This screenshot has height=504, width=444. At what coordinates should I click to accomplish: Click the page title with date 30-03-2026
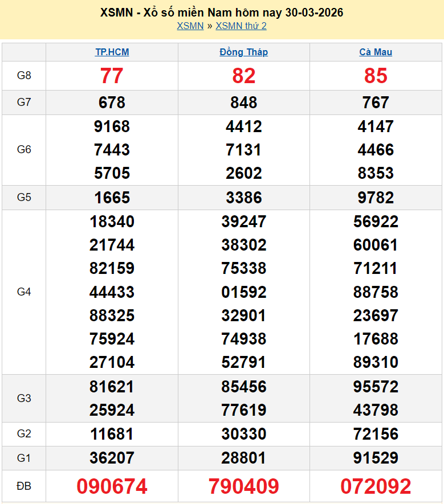point(222,13)
